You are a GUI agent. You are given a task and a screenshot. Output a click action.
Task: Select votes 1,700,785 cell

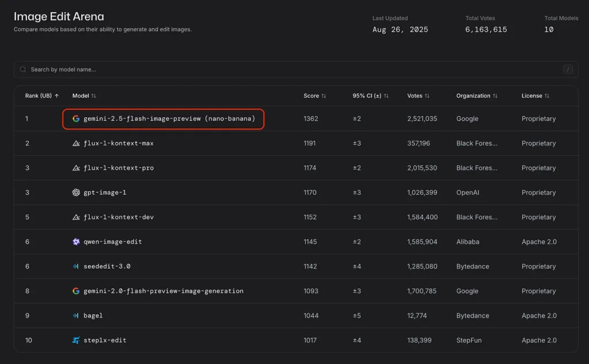coord(422,291)
